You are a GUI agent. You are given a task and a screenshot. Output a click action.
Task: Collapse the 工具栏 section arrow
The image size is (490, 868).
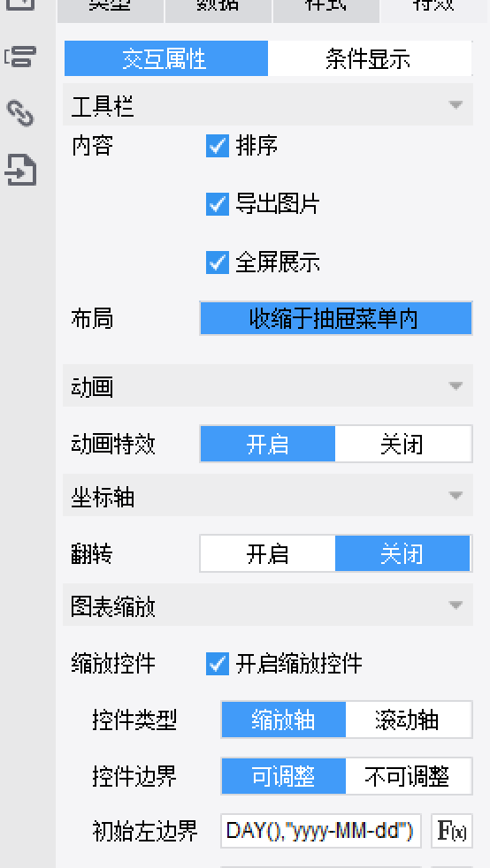coord(456,104)
